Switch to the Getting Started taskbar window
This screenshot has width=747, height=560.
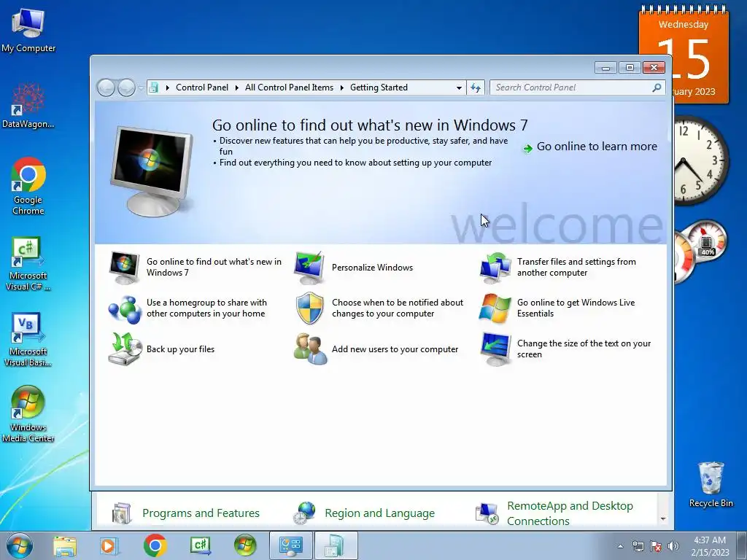tap(336, 545)
